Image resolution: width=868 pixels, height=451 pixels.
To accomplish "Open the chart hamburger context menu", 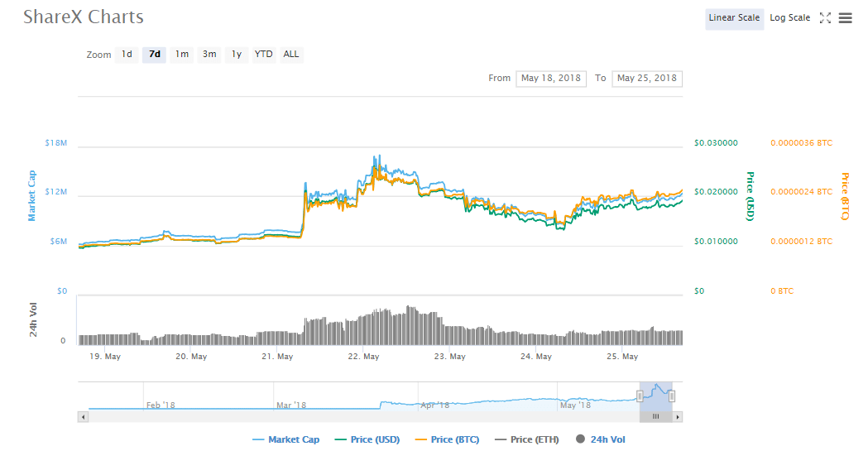I will coord(845,18).
